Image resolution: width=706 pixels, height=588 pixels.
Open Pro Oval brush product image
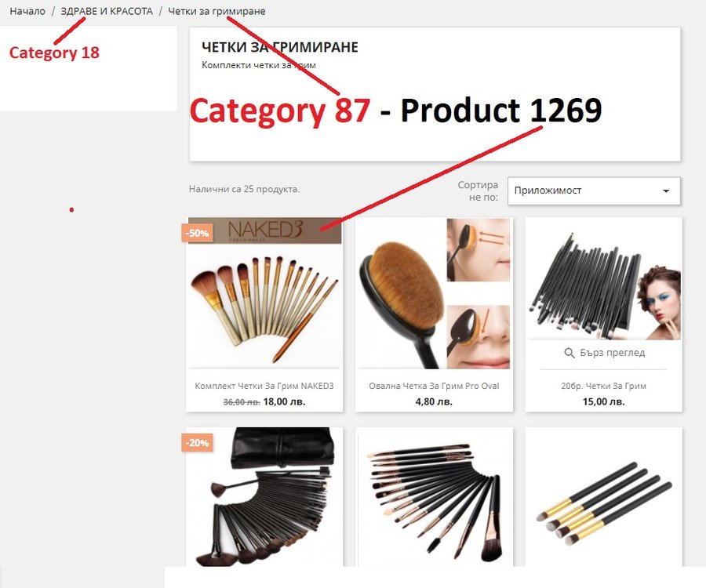coord(434,293)
